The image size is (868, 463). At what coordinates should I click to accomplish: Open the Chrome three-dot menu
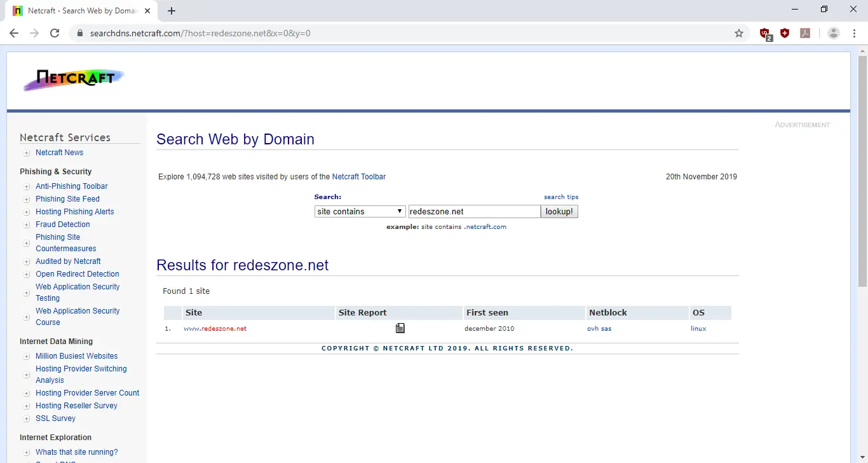[853, 33]
